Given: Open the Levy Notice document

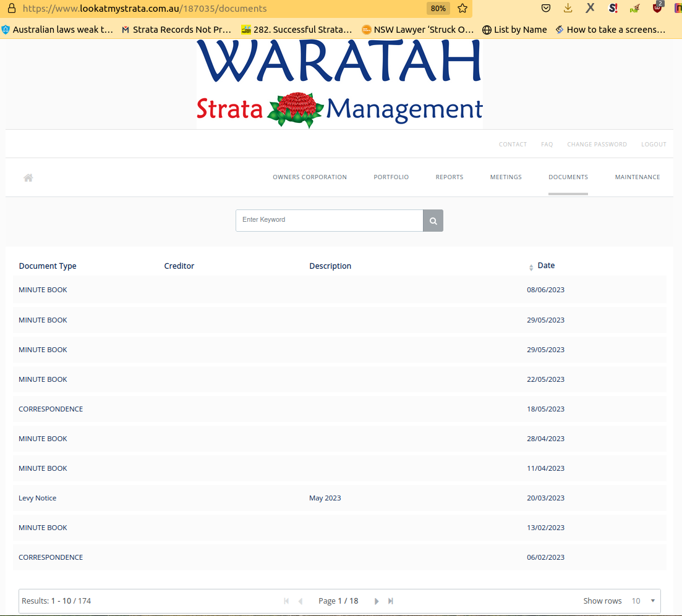Looking at the screenshot, I should point(339,498).
